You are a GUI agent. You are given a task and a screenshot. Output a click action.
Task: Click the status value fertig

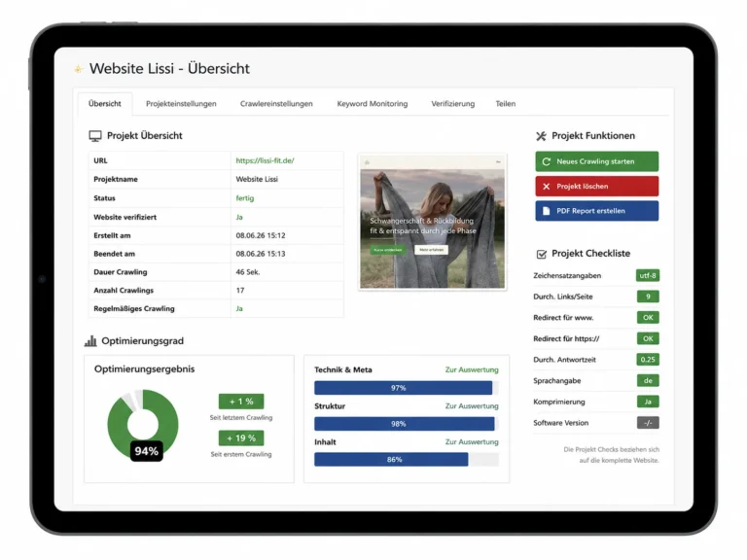point(245,198)
